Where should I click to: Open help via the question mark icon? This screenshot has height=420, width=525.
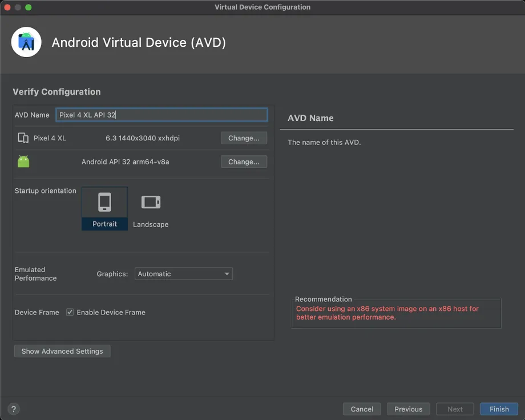point(13,409)
